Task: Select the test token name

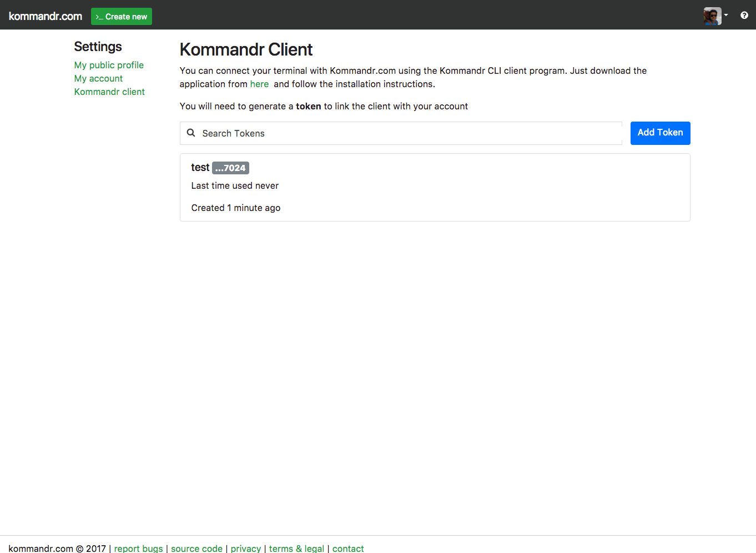Action: pyautogui.click(x=200, y=168)
